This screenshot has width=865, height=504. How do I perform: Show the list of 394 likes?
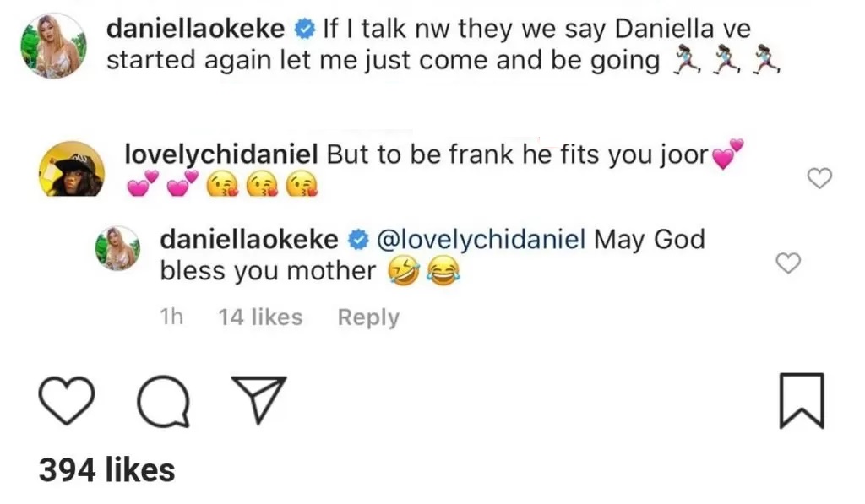[106, 469]
